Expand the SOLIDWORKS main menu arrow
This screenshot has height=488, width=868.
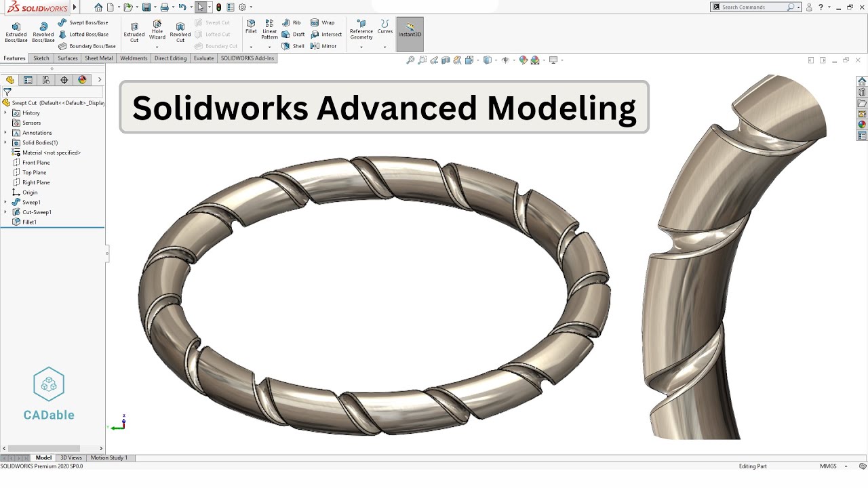(75, 7)
